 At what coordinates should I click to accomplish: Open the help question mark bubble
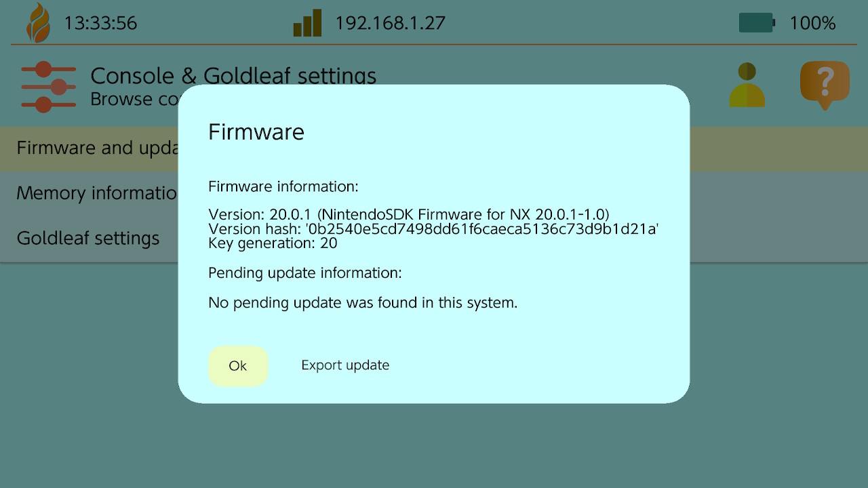tap(825, 85)
